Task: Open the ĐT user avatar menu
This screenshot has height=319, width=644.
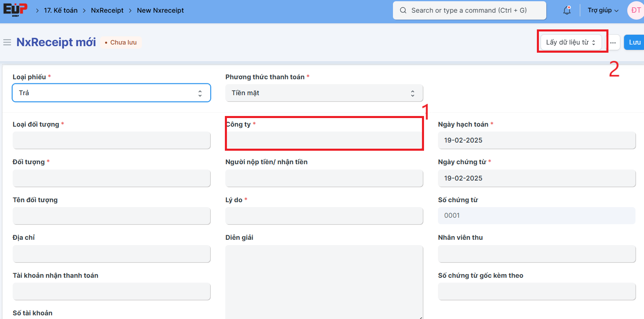Action: click(635, 11)
